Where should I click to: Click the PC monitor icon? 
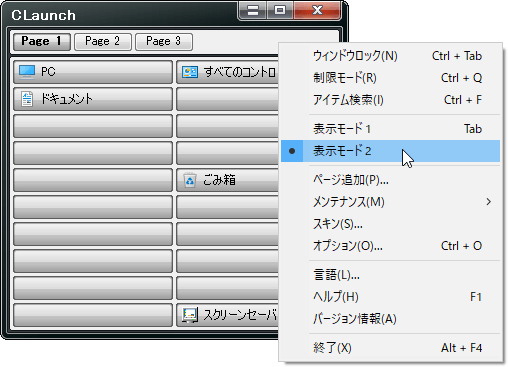(x=27, y=72)
